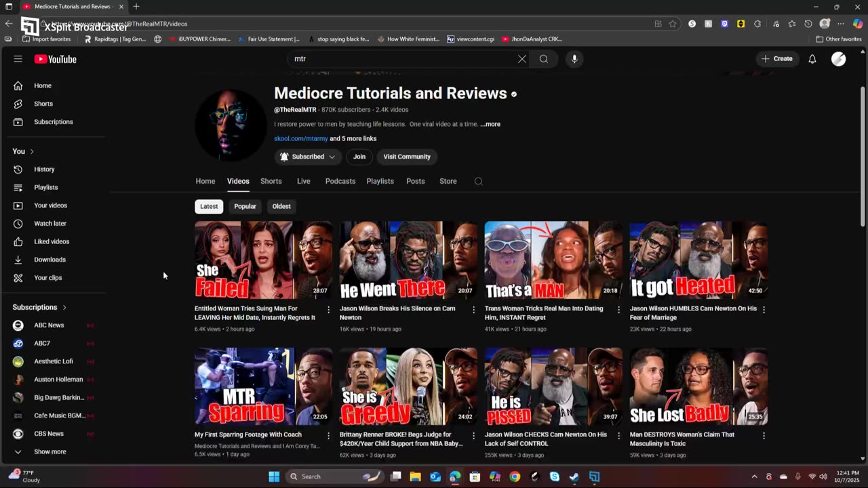Open the 'MTR Sparring' video thumbnail

(264, 386)
